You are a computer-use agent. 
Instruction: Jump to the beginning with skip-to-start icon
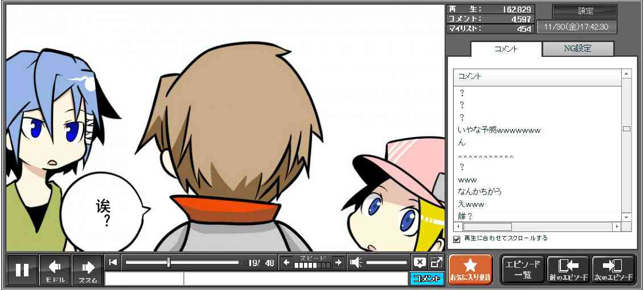113,262
